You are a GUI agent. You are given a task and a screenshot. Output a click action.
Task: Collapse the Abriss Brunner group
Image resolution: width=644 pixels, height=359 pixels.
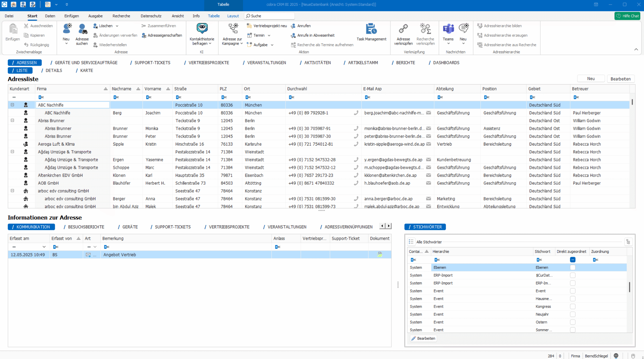[12, 120]
